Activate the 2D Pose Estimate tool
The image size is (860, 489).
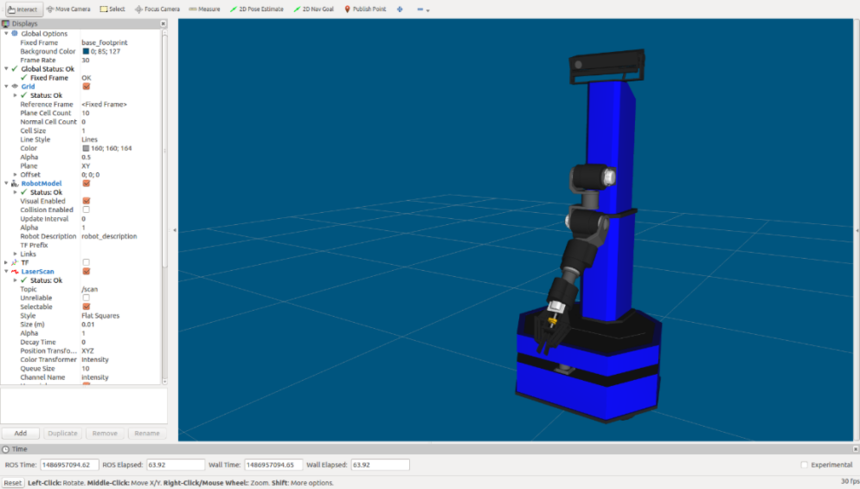click(257, 9)
